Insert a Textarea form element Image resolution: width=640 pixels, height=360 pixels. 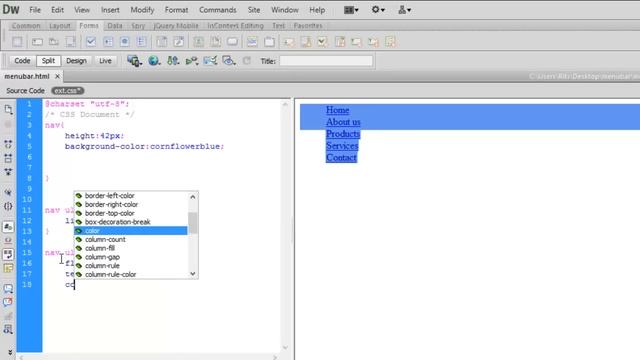pyautogui.click(x=71, y=42)
